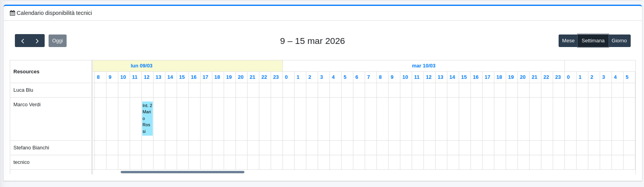Open the mar 10/03 day link

423,66
